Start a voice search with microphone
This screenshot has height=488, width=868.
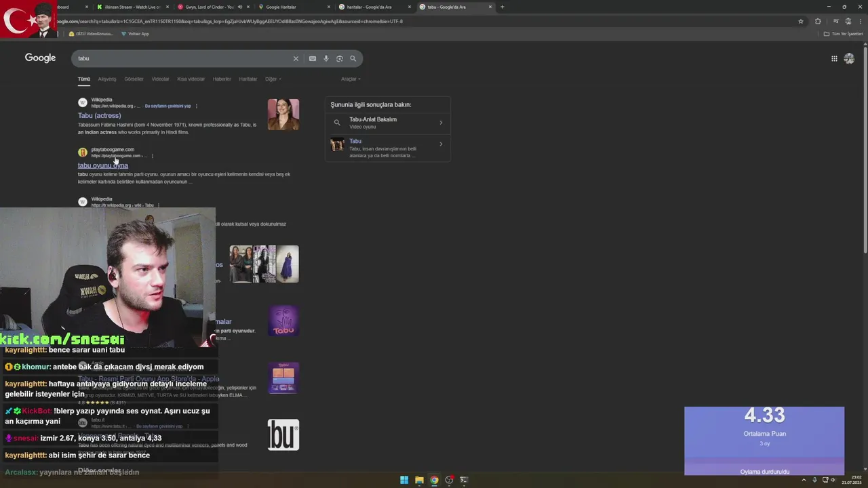click(326, 58)
